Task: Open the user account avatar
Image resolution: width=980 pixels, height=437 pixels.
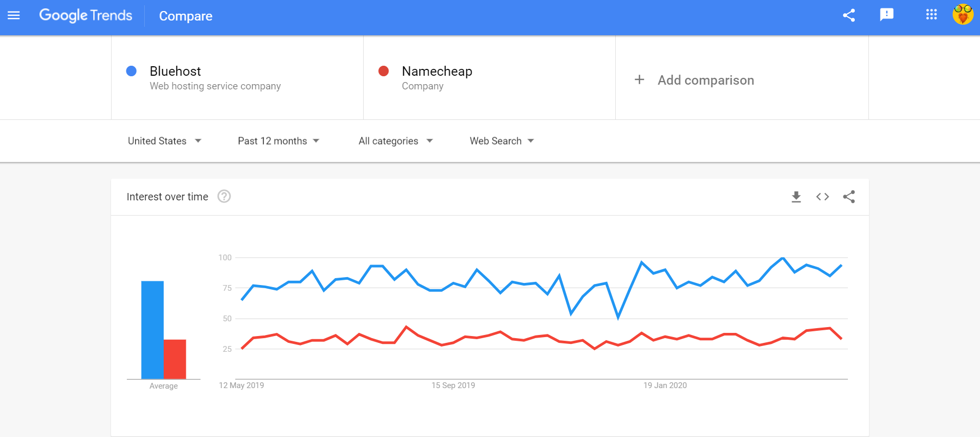Action: click(963, 15)
